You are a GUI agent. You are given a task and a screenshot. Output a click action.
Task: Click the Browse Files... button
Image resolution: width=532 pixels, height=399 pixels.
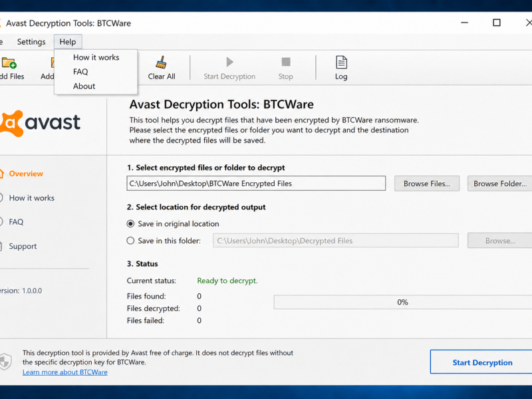tap(427, 184)
